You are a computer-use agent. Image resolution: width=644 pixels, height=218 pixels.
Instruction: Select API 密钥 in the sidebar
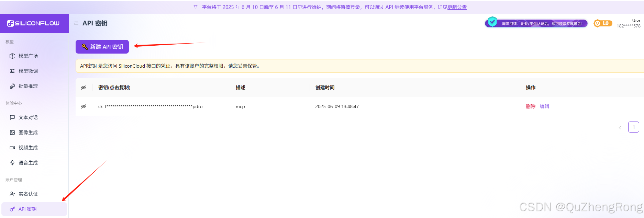34,209
